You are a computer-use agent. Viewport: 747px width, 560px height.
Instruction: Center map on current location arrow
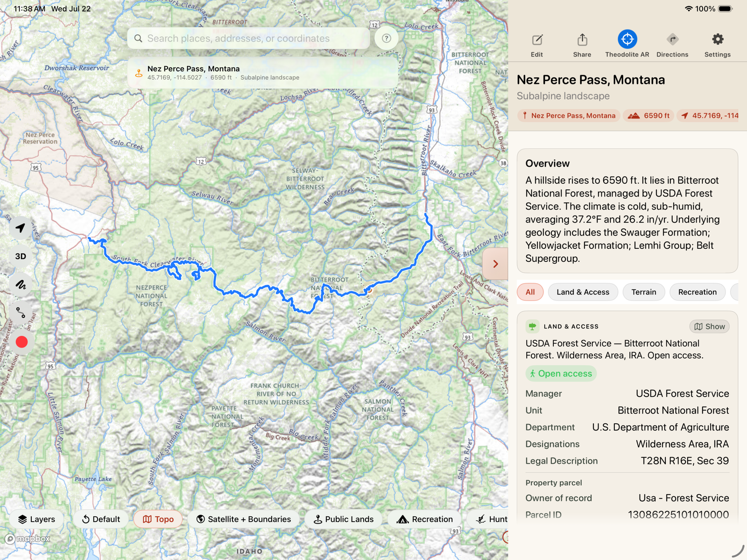[21, 228]
